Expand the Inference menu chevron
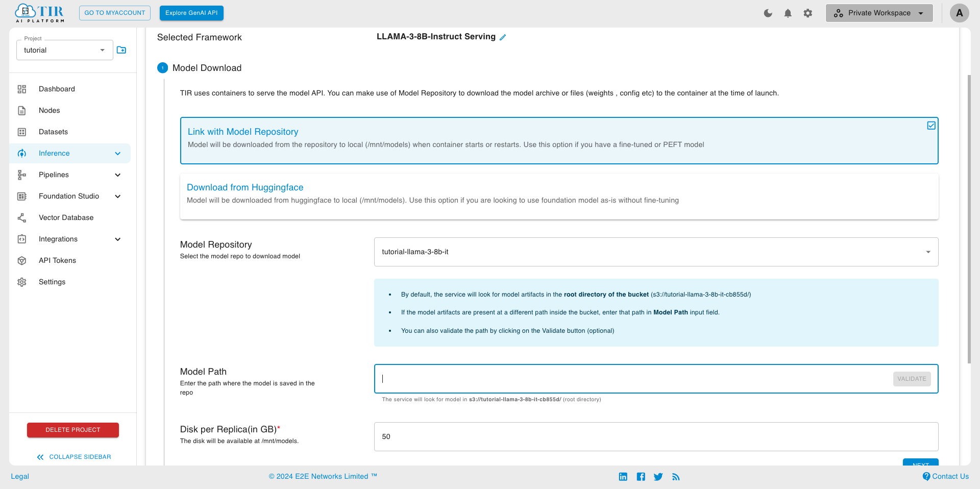Screen dimensions: 980x489 [x=118, y=153]
